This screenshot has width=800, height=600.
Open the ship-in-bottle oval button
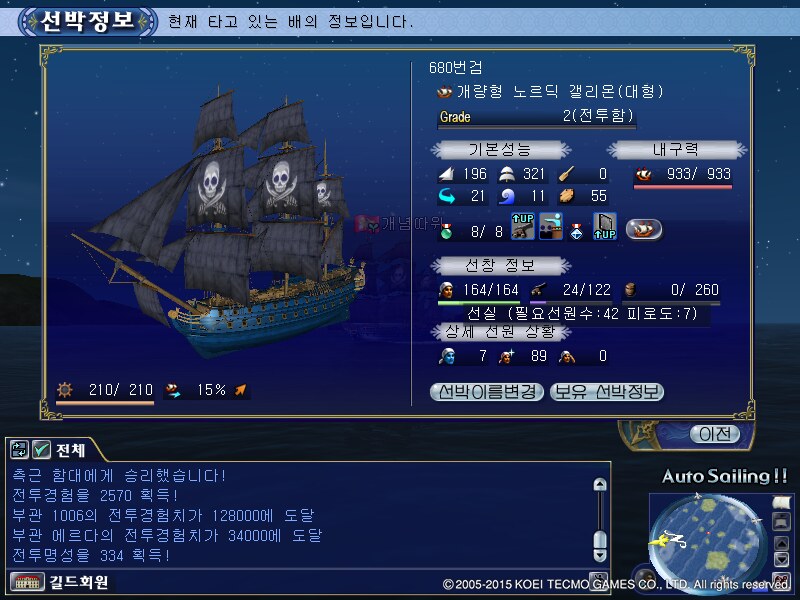[644, 230]
